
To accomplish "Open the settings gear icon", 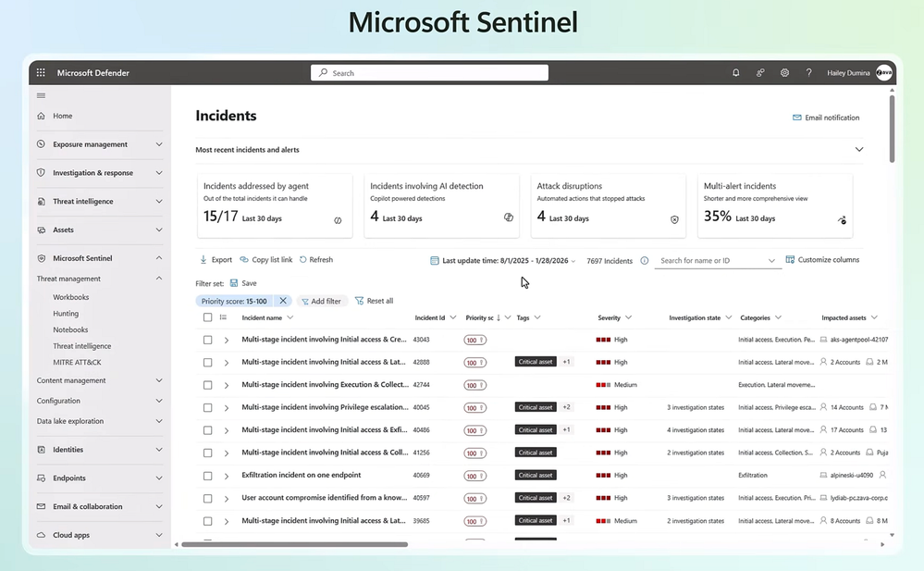I will 784,73.
